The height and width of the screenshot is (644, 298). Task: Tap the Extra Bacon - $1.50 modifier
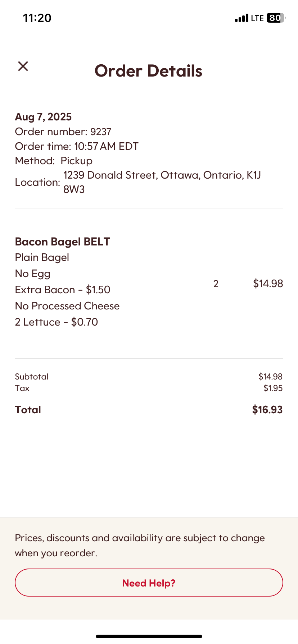pyautogui.click(x=63, y=290)
